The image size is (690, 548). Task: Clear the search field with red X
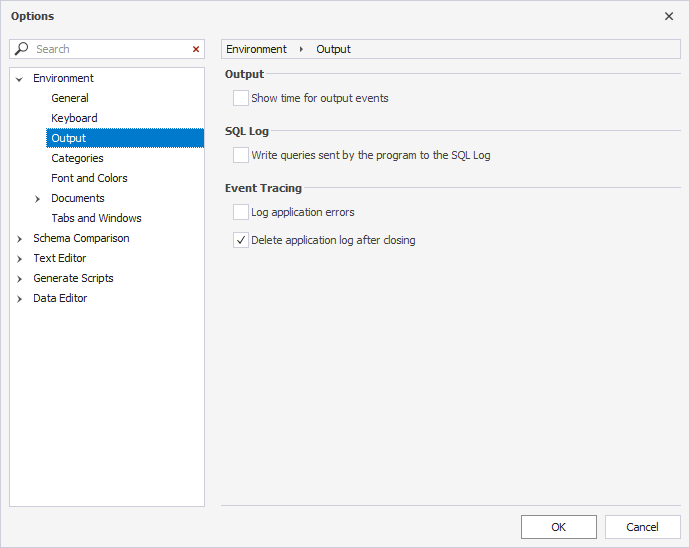tap(196, 49)
